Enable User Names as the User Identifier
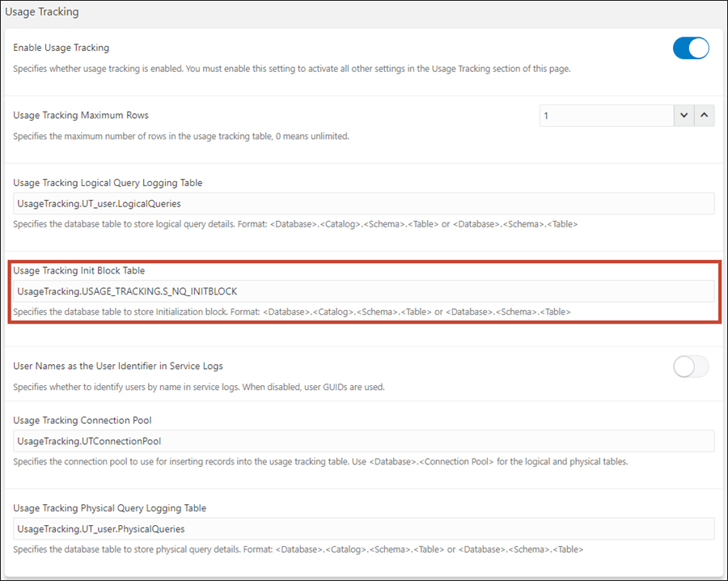 (x=690, y=366)
